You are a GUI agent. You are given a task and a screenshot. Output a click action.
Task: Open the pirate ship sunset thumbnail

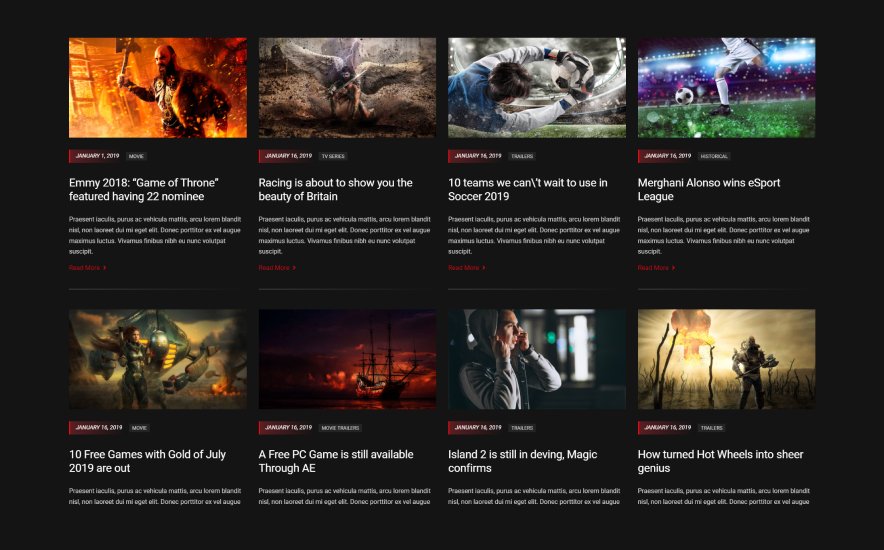(347, 359)
